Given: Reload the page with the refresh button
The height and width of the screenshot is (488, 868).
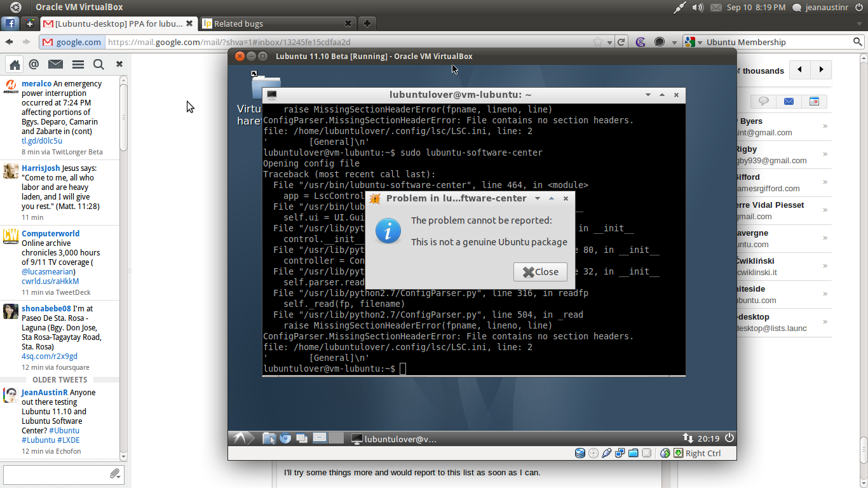Looking at the screenshot, I should pos(621,42).
